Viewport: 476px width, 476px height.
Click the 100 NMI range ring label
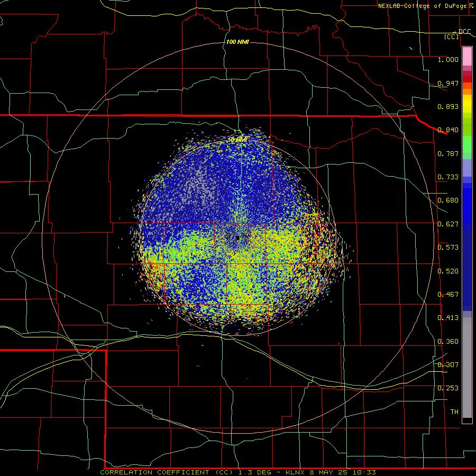pyautogui.click(x=237, y=42)
